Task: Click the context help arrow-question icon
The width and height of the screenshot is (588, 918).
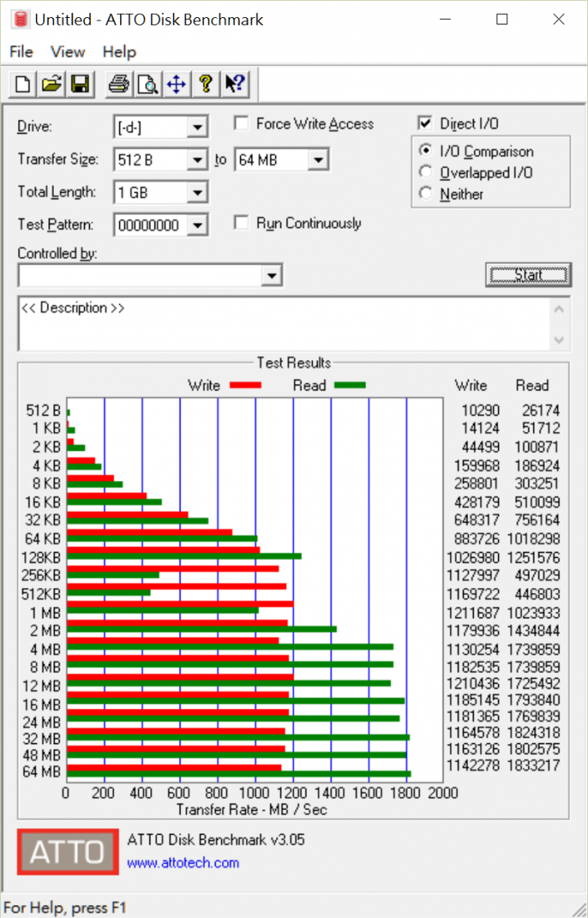Action: 235,85
